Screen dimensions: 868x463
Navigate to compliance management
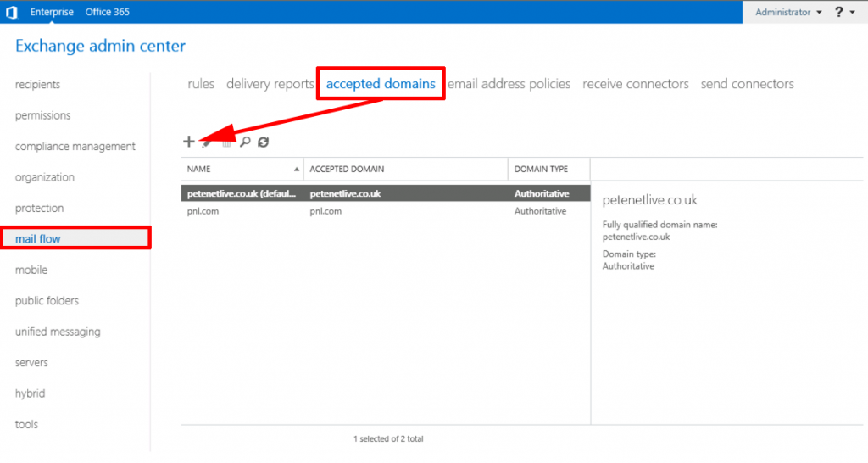(75, 147)
